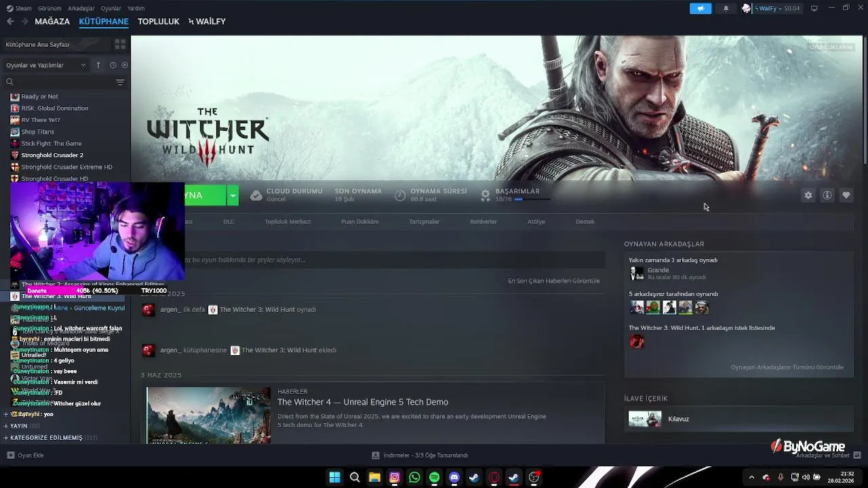Open Destek link

tap(585, 222)
